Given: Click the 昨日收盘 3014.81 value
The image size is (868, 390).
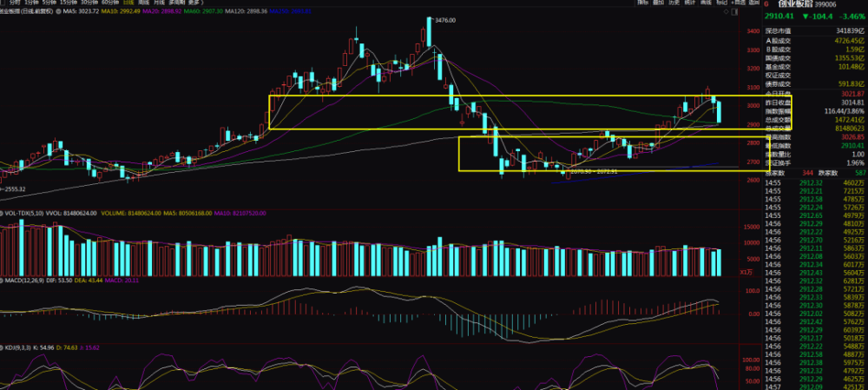Looking at the screenshot, I should point(852,102).
